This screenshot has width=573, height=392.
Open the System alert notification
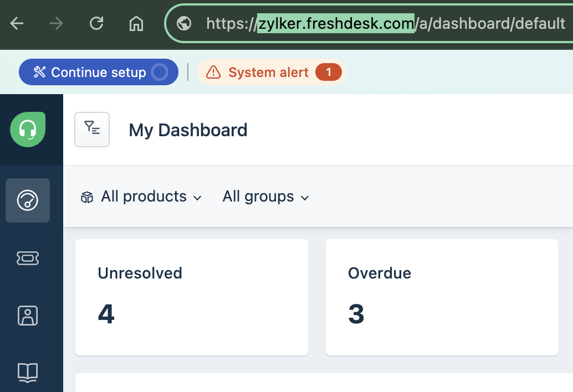click(x=272, y=73)
